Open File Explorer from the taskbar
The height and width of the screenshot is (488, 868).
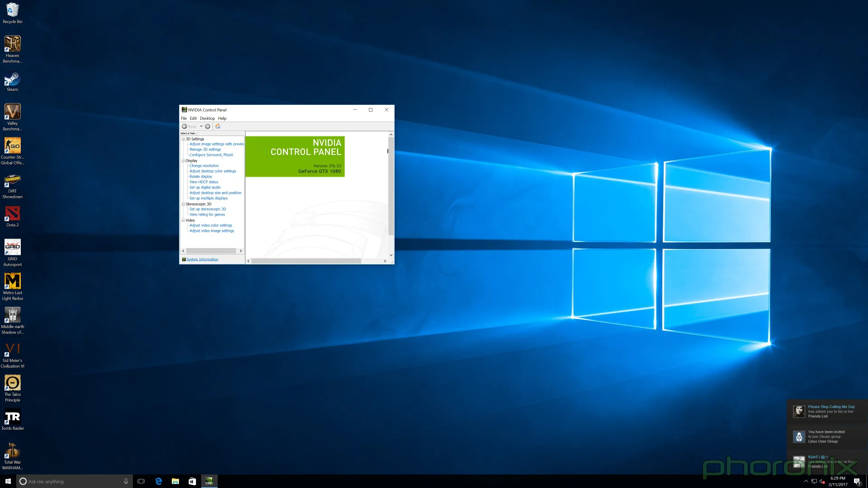coord(175,481)
